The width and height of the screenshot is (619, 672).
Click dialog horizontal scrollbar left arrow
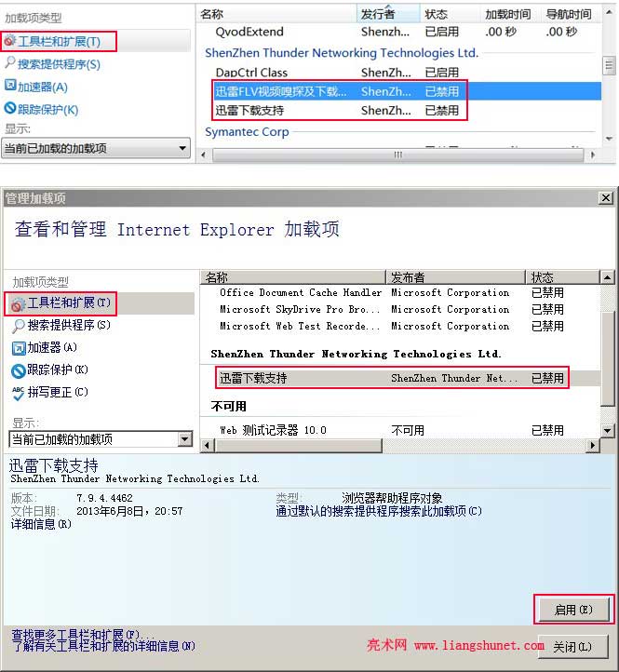click(208, 446)
